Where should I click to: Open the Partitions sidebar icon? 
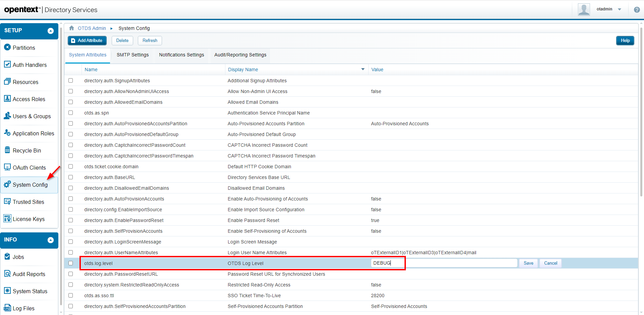[7, 47]
